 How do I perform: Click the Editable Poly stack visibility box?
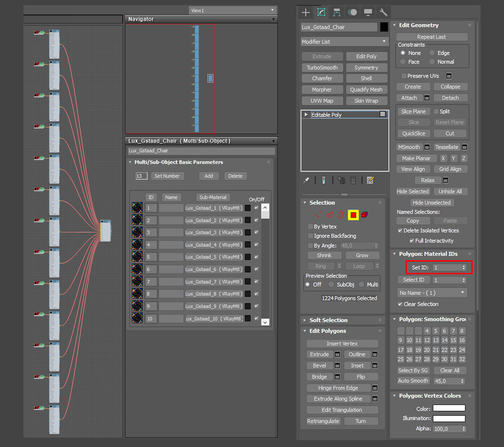[x=383, y=114]
